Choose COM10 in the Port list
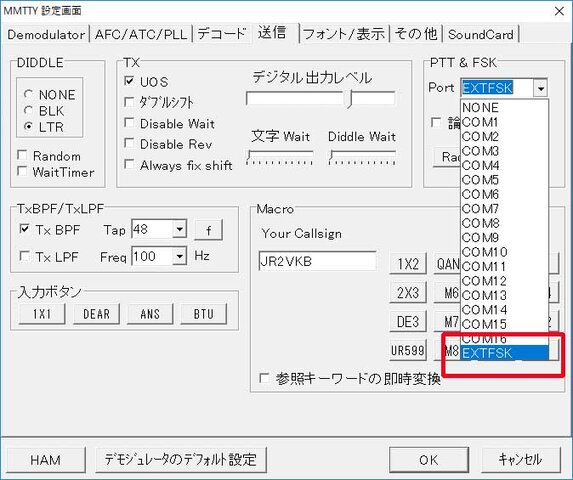573x480 pixels. [x=504, y=252]
